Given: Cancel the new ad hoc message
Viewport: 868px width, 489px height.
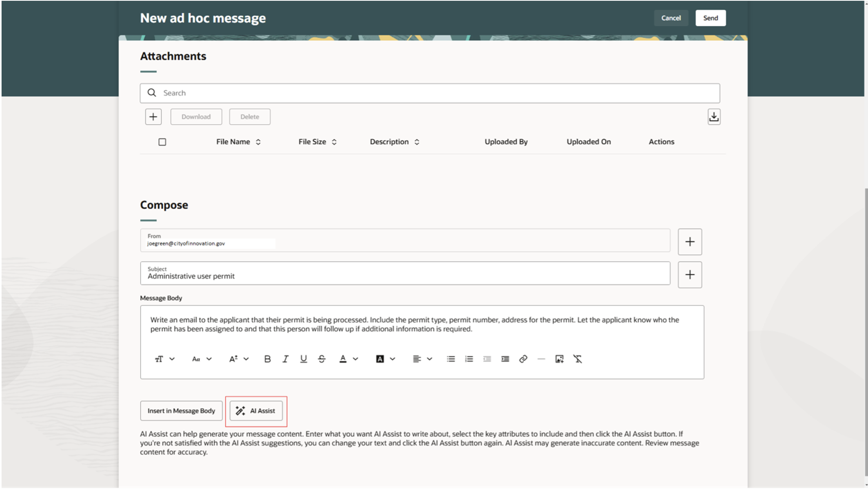Looking at the screenshot, I should point(671,18).
